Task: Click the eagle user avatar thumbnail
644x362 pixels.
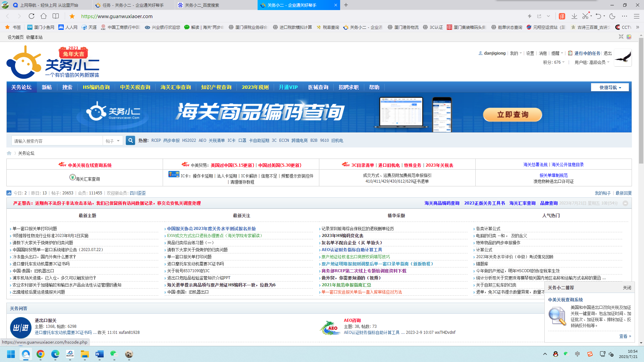Action: click(623, 58)
